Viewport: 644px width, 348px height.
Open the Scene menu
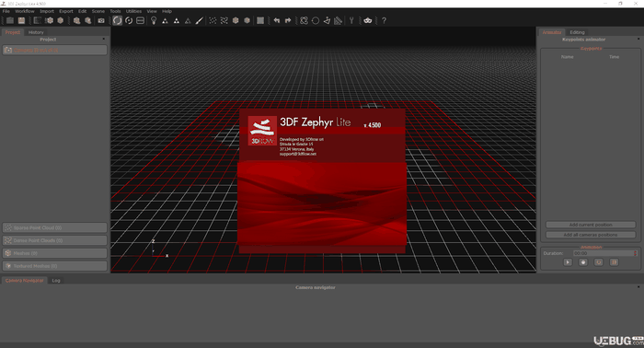(98, 11)
